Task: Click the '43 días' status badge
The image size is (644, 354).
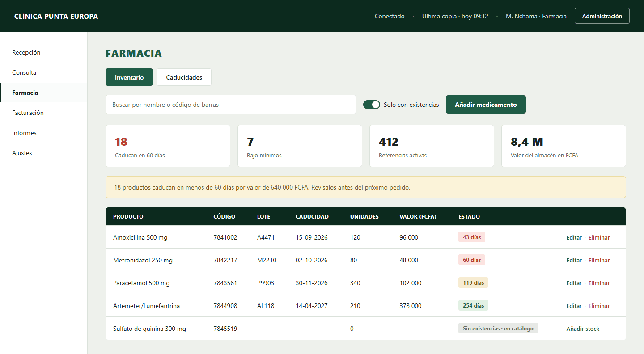Action: pyautogui.click(x=472, y=237)
